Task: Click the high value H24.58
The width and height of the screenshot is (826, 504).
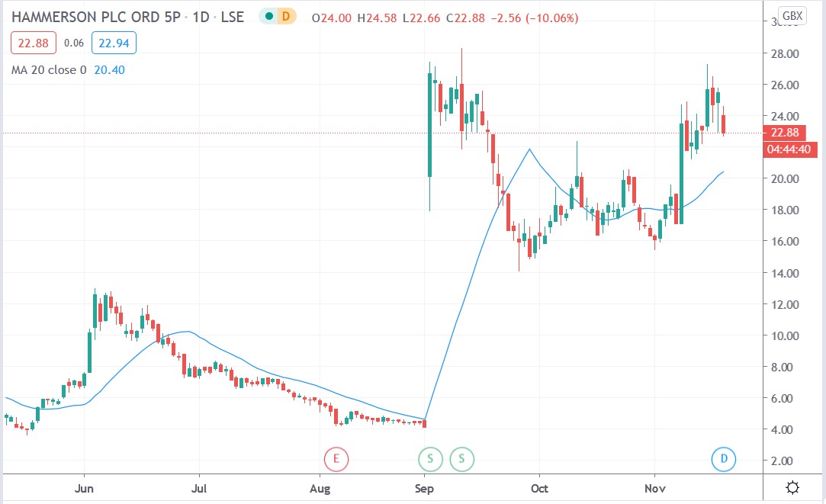Action: 377,18
